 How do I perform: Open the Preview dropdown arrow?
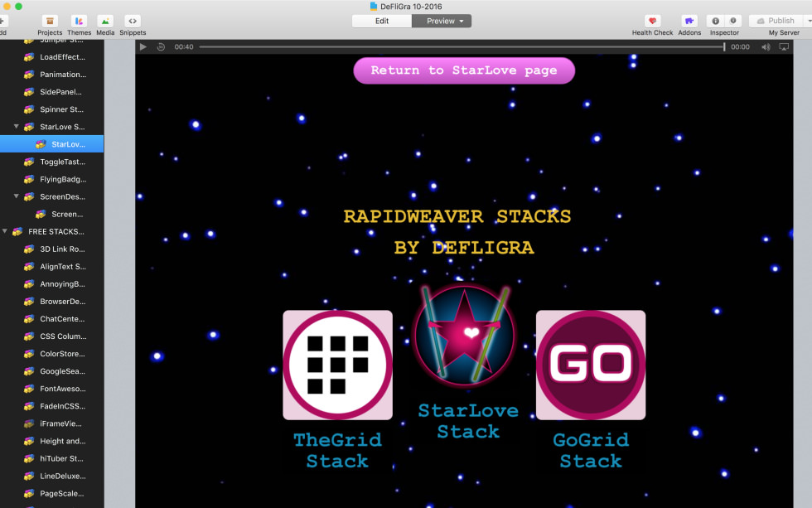pos(462,22)
